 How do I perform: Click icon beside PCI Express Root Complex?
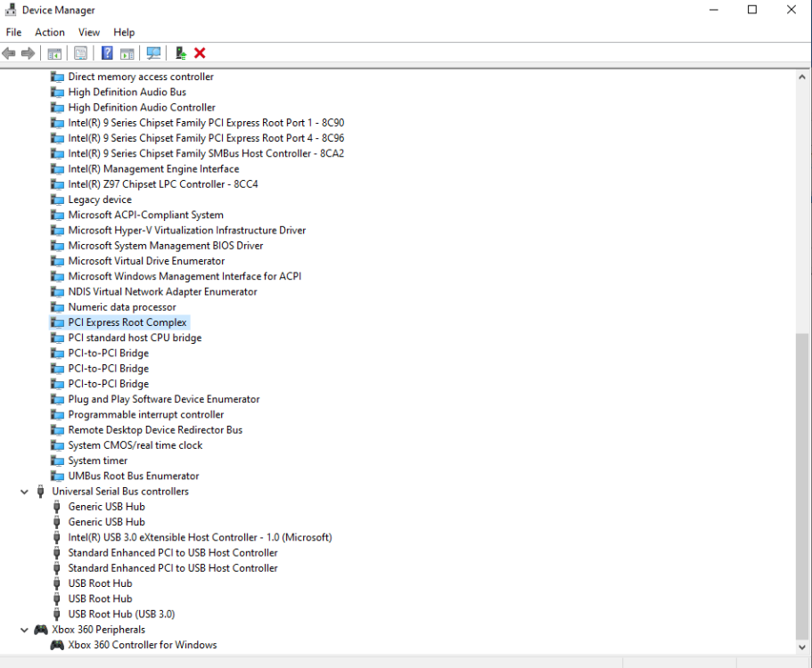click(x=57, y=322)
